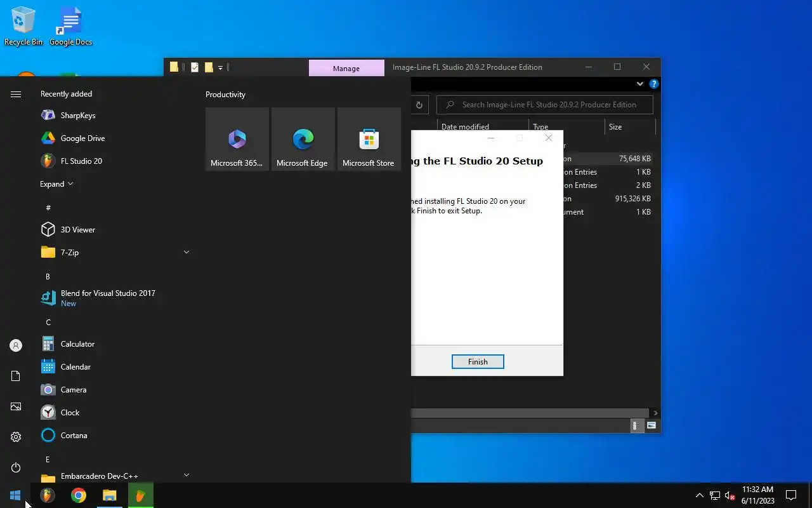The image size is (812, 508).
Task: Open the volume icon in tray
Action: point(730,495)
